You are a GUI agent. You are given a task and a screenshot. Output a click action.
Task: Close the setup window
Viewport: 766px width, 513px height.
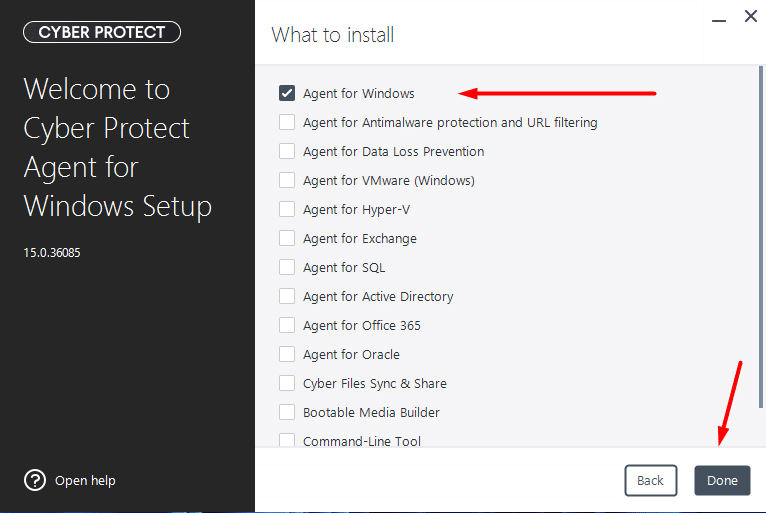pyautogui.click(x=751, y=16)
